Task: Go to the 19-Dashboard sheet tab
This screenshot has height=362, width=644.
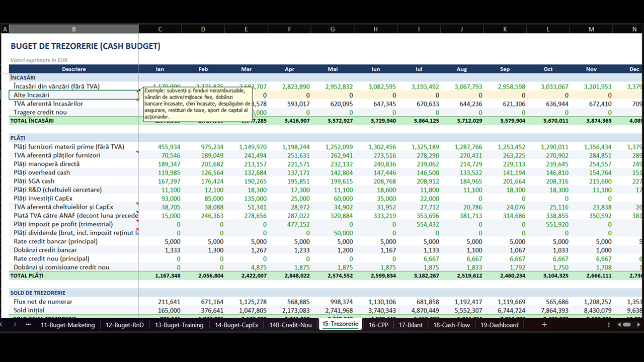Action: [499, 325]
